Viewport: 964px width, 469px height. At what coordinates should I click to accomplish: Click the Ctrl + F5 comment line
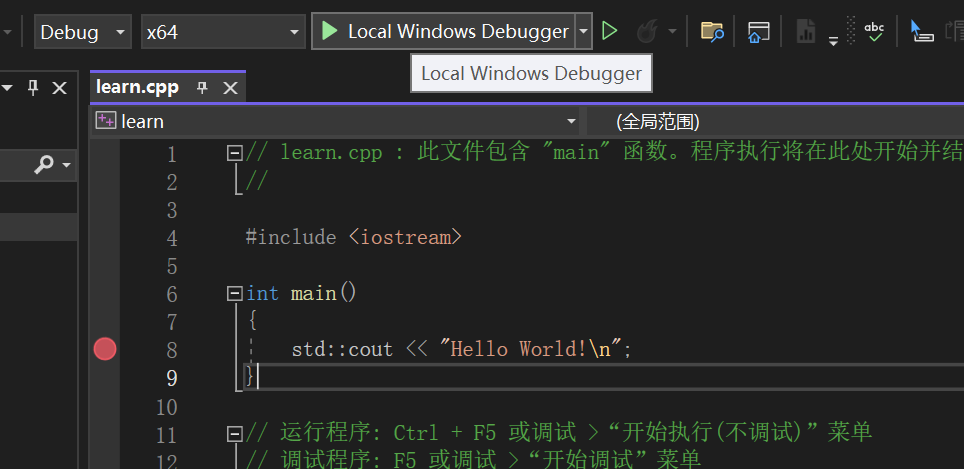(x=558, y=433)
